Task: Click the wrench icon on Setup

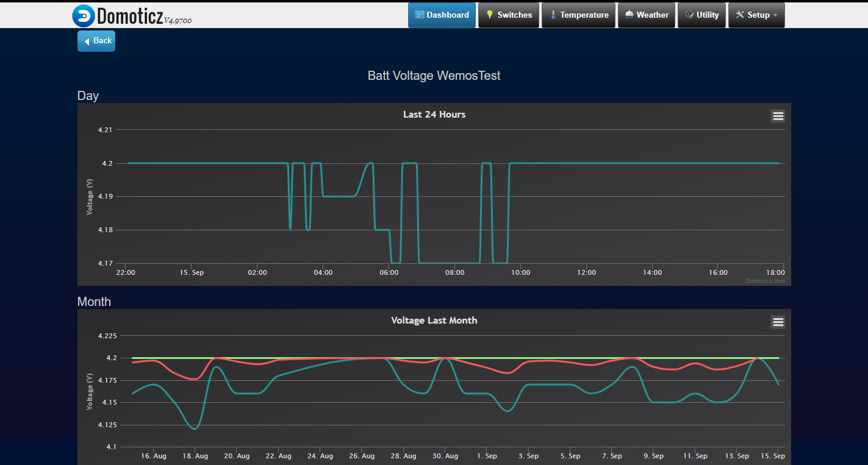Action: 740,15
